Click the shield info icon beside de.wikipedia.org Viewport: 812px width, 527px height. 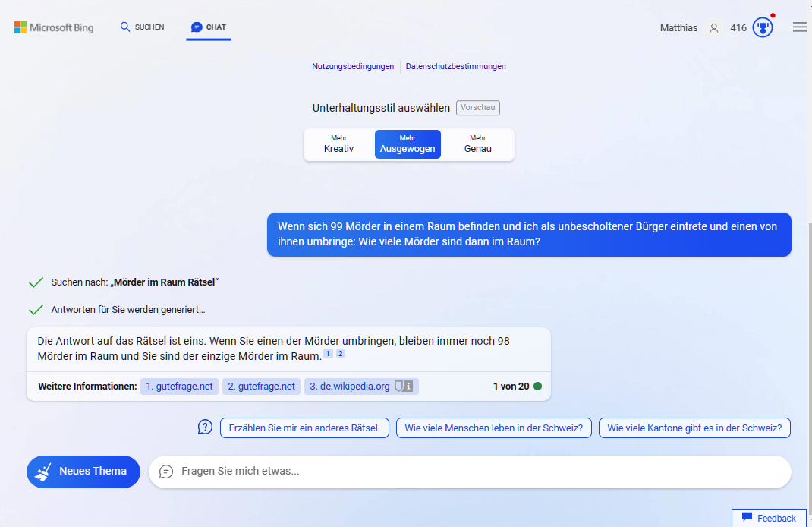click(404, 387)
